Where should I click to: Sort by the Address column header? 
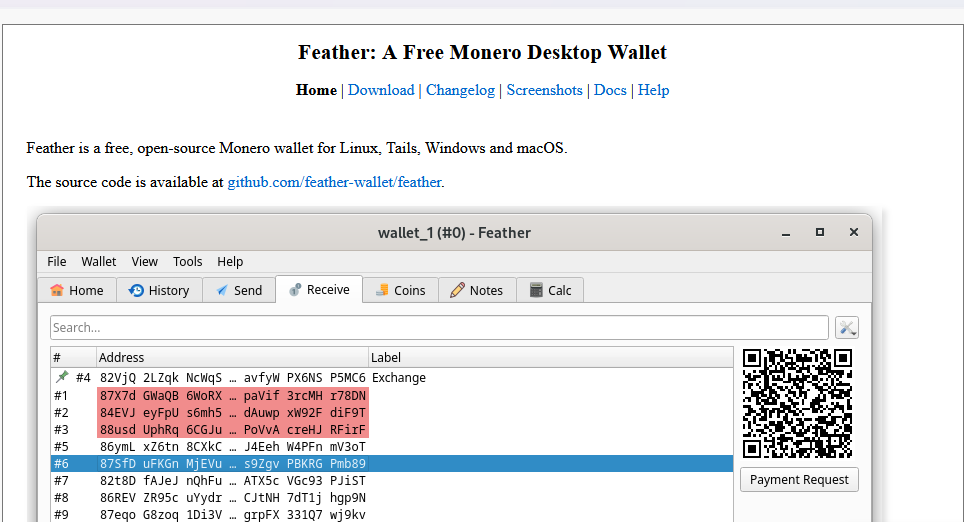point(232,357)
